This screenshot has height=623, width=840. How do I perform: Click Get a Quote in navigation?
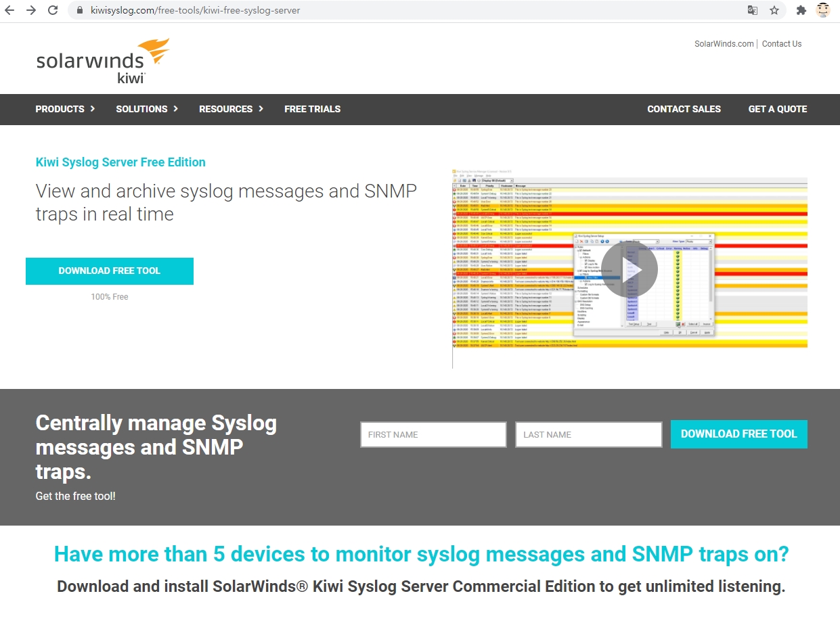coord(777,109)
